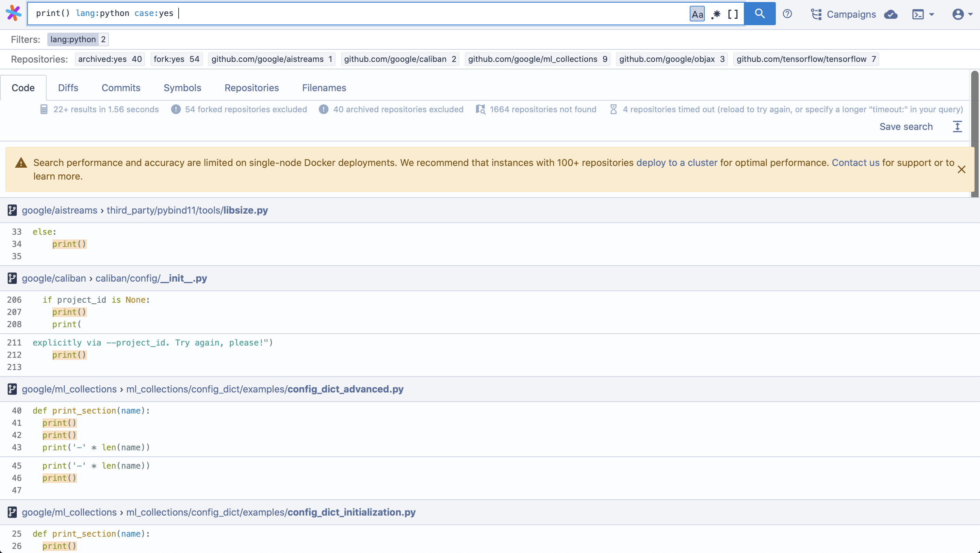Open libsize.py file link
The height and width of the screenshot is (553, 980).
coord(187,210)
